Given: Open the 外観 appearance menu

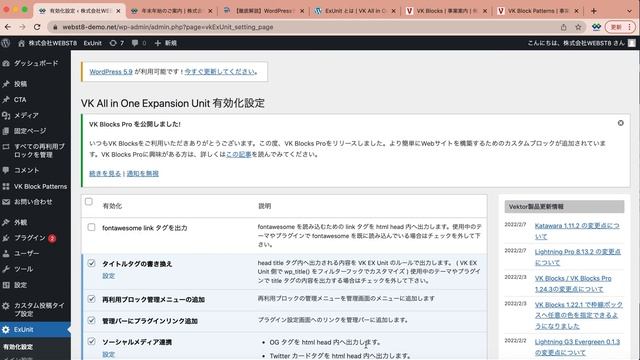Looking at the screenshot, I should pos(20,222).
